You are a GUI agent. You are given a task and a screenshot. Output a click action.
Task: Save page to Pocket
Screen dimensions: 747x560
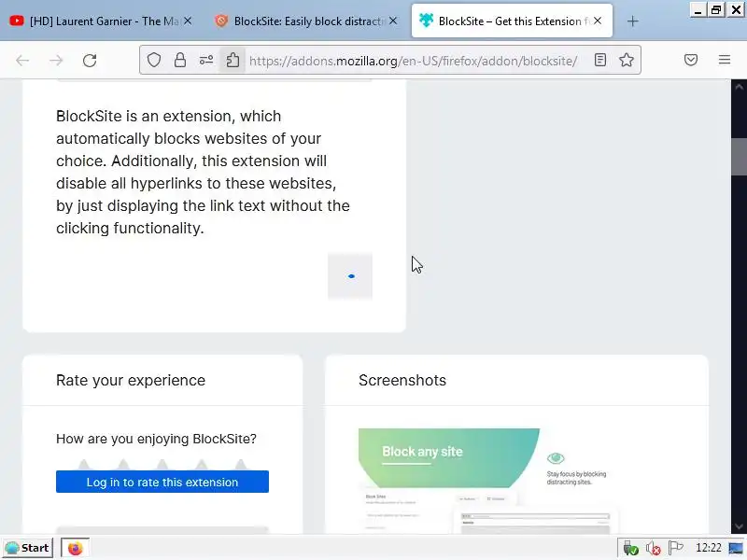[691, 60]
